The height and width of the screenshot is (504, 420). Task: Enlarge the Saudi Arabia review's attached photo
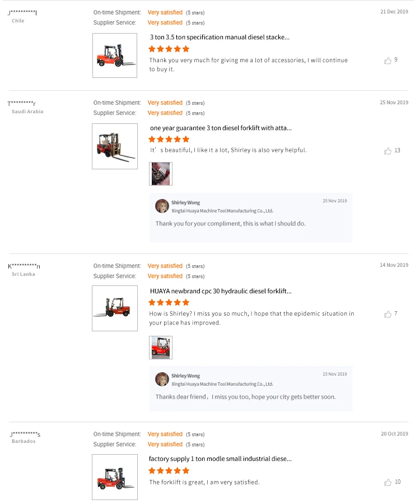point(161,174)
